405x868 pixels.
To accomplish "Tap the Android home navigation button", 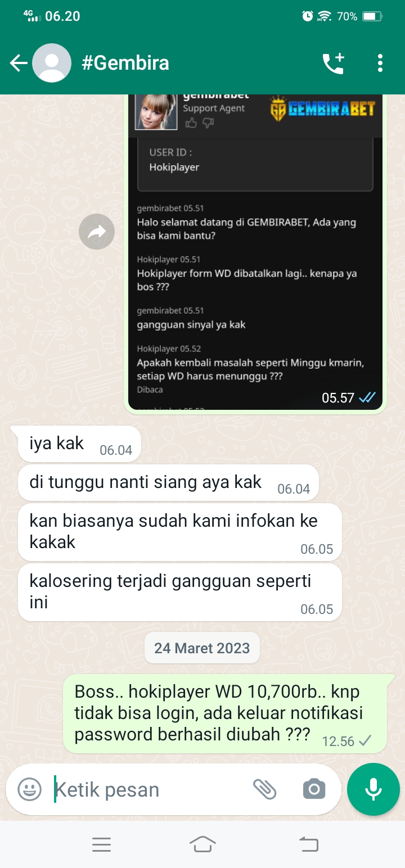I will click(x=202, y=844).
